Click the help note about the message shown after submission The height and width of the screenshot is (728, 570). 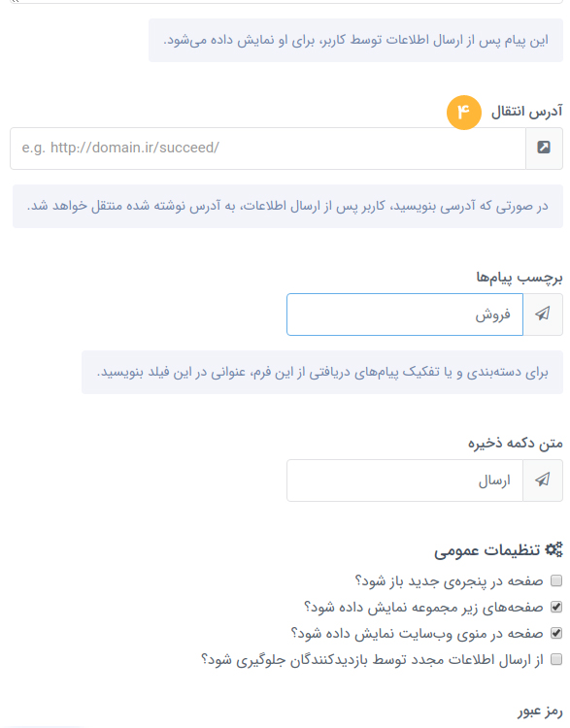point(355,41)
